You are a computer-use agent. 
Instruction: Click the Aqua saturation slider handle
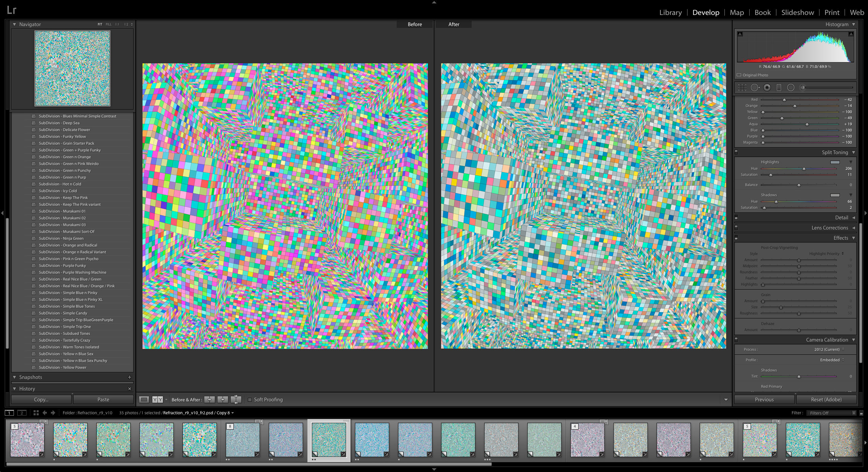point(807,124)
